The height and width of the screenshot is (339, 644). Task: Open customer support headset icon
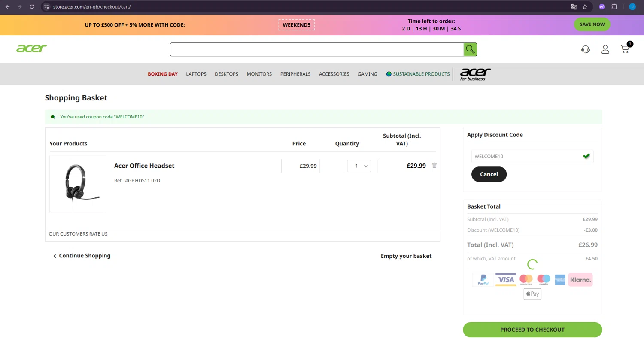click(585, 49)
